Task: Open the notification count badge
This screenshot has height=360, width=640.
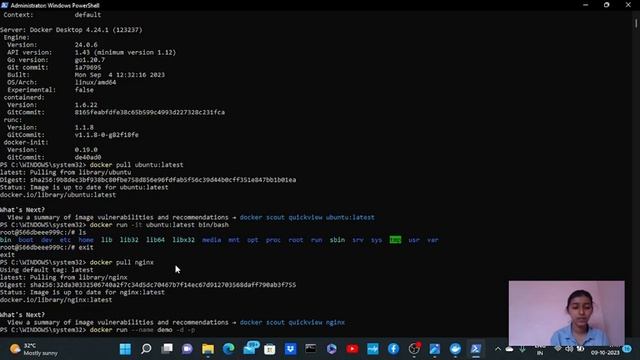Action: 627,349
